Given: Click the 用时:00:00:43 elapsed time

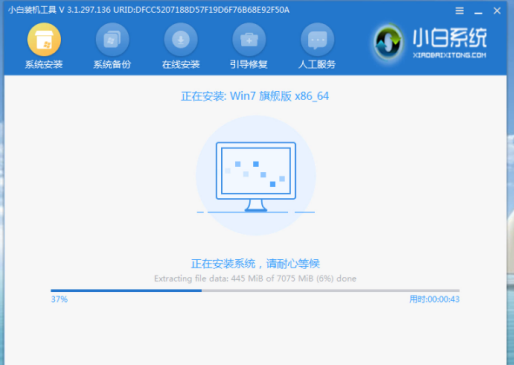Looking at the screenshot, I should [x=434, y=299].
